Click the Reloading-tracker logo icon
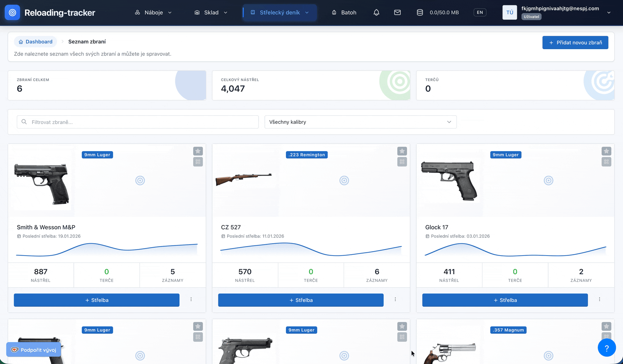 (x=12, y=12)
